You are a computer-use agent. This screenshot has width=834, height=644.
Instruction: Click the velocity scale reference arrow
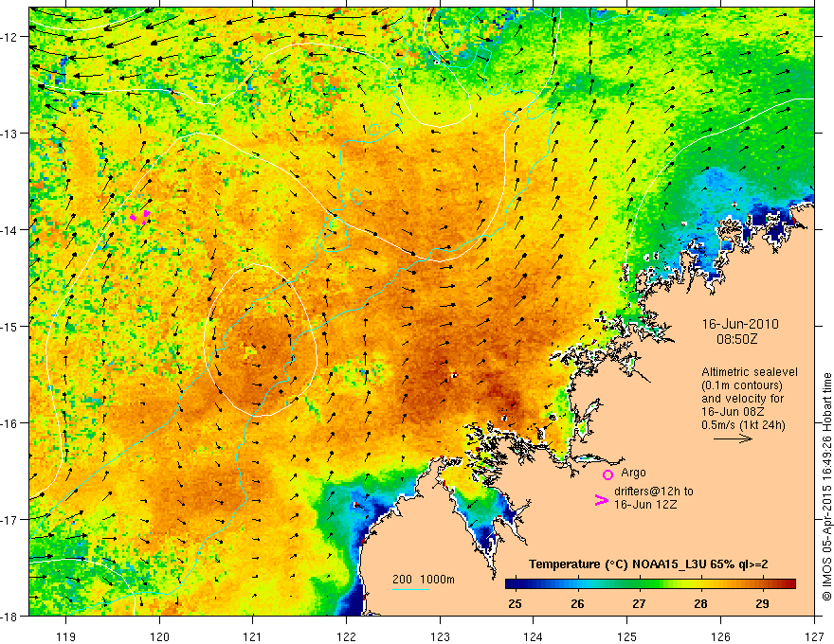click(x=733, y=438)
